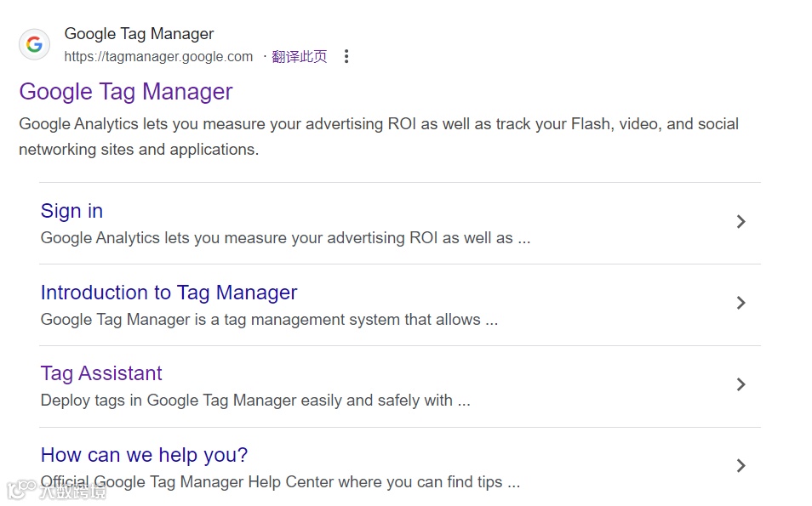Open the main Google Tag Manager title link
Viewport: 812px width, 506px height.
click(x=126, y=92)
